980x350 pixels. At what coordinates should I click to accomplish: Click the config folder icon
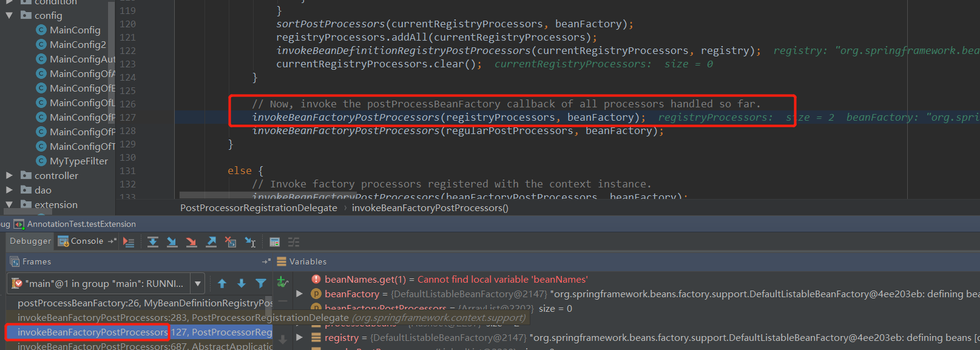tap(26, 15)
